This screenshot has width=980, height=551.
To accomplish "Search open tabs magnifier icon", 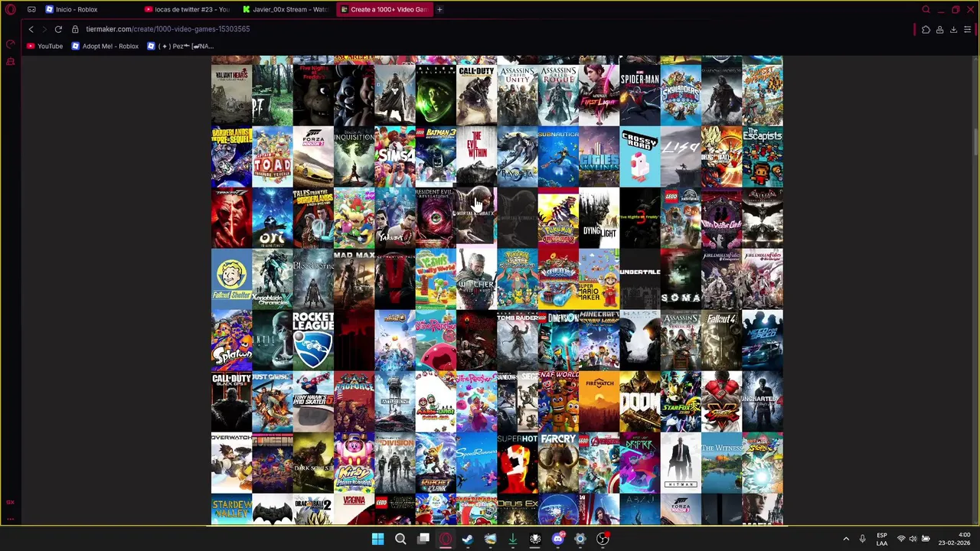I will pyautogui.click(x=926, y=9).
